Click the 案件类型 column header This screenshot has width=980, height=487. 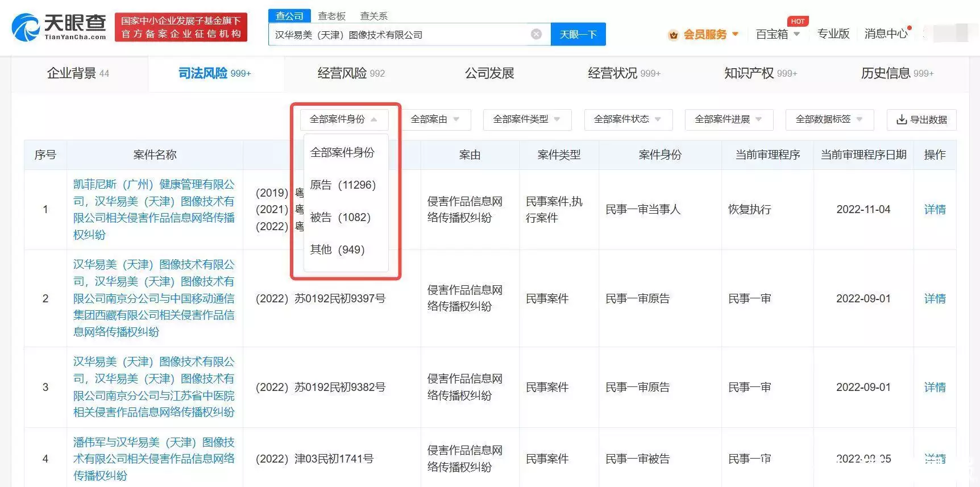tap(559, 155)
